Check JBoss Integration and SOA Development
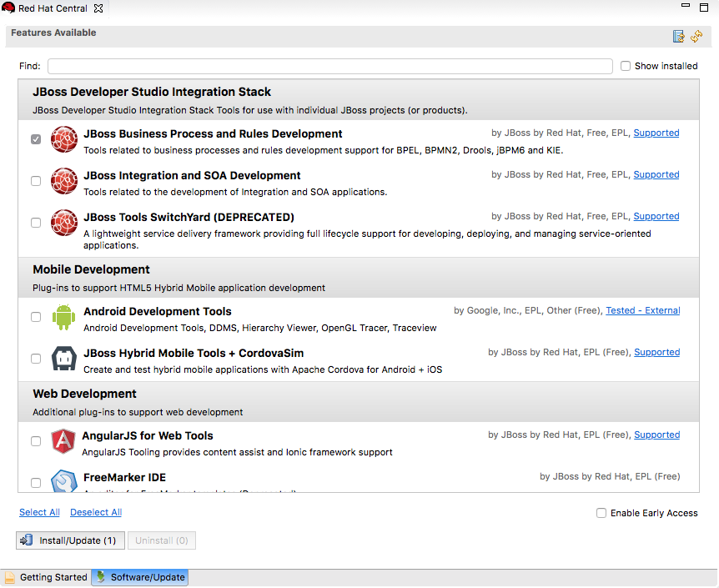The width and height of the screenshot is (719, 588). (x=36, y=181)
